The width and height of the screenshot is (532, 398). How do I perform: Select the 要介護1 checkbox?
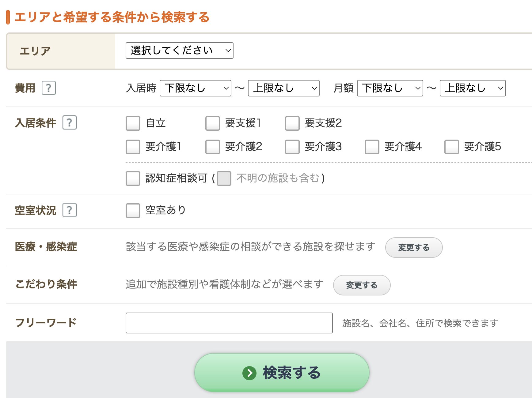133,147
